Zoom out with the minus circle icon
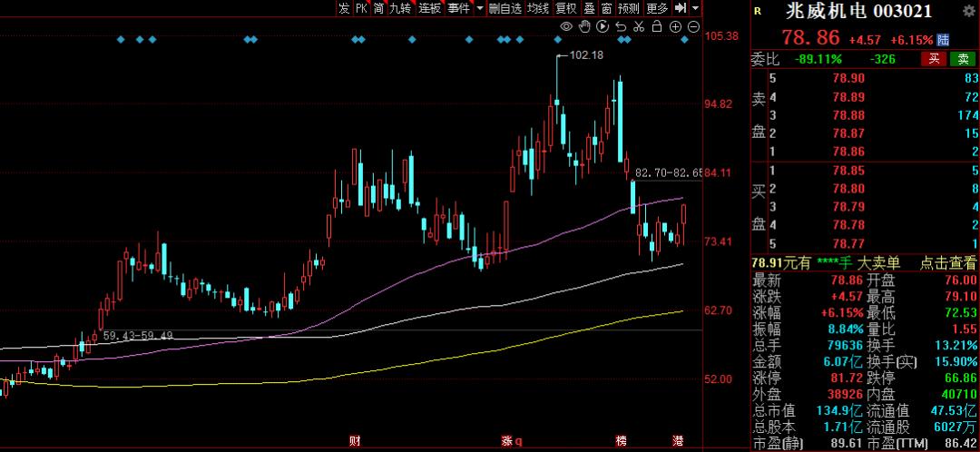 pos(693,26)
